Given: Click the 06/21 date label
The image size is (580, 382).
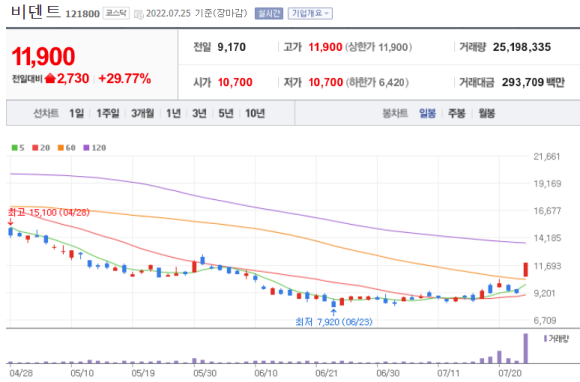Looking at the screenshot, I should click(326, 373).
